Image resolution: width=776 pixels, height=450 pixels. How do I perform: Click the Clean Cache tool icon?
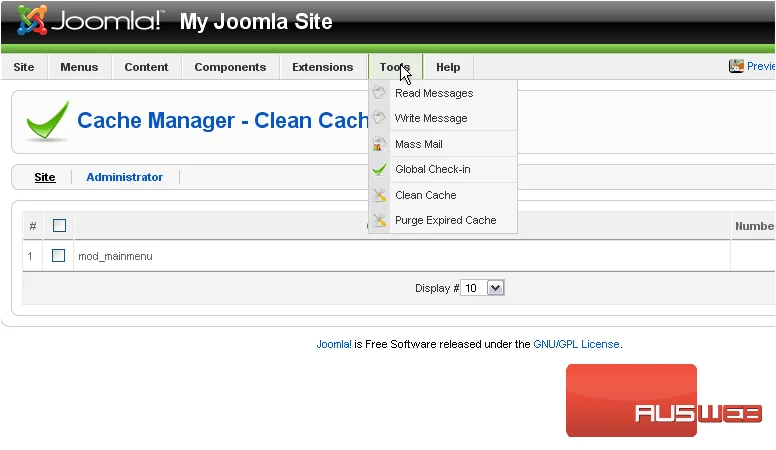point(379,195)
